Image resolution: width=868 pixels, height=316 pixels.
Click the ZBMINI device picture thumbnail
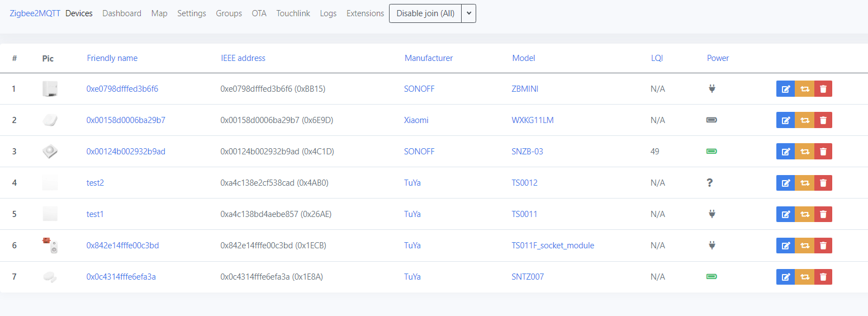tap(50, 89)
